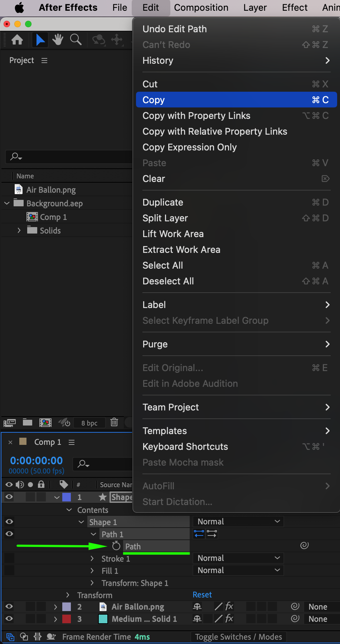The image size is (340, 644).
Task: Click pick whip spiral on Path row
Action: click(x=305, y=546)
